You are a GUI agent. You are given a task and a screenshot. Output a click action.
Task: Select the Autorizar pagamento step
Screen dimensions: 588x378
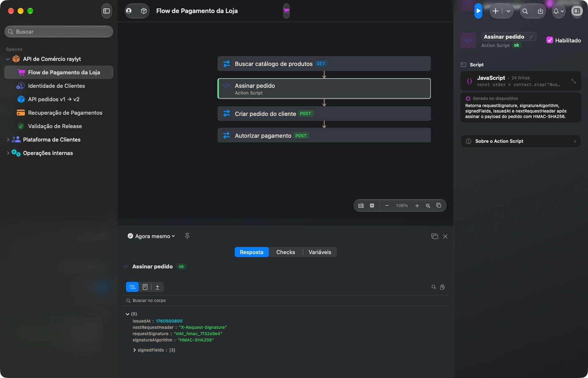[324, 136]
